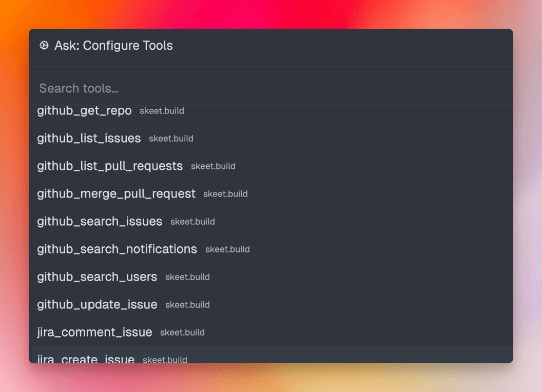Click skeet.build label next to github_update_issue
This screenshot has height=392, width=542.
coord(187,305)
